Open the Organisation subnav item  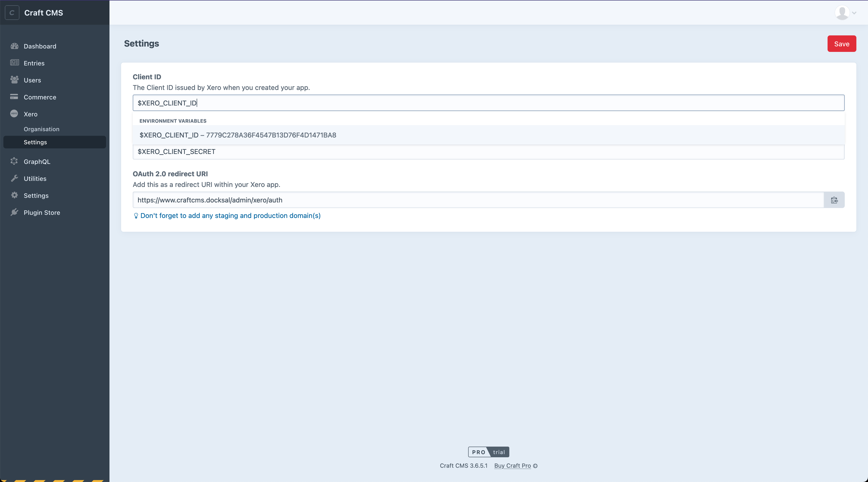(41, 129)
